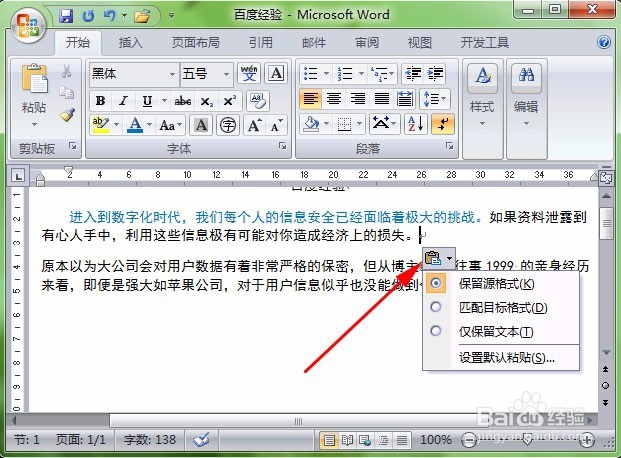Viewport: 621px width, 458px height.
Task: Apply Italic formatting
Action: click(x=124, y=101)
